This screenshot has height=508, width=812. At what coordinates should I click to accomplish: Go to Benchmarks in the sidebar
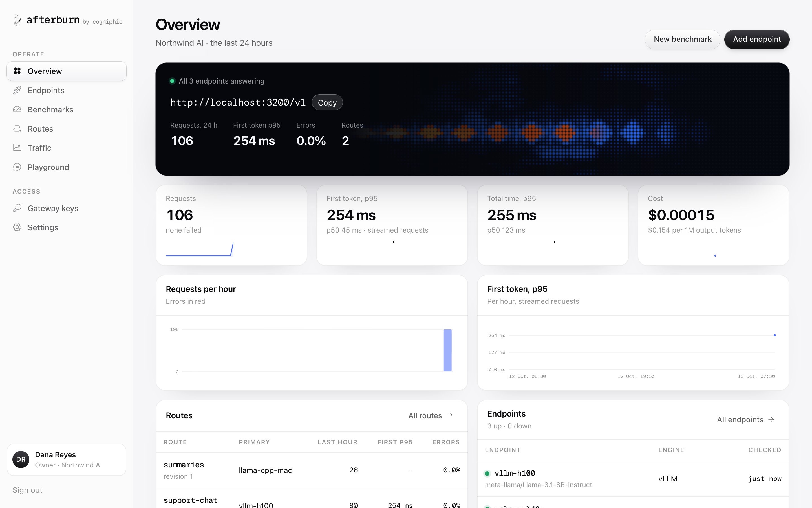67,109
